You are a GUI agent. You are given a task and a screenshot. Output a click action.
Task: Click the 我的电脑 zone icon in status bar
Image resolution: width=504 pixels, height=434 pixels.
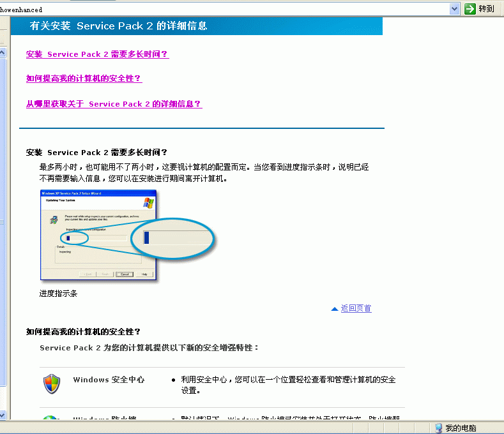point(438,428)
